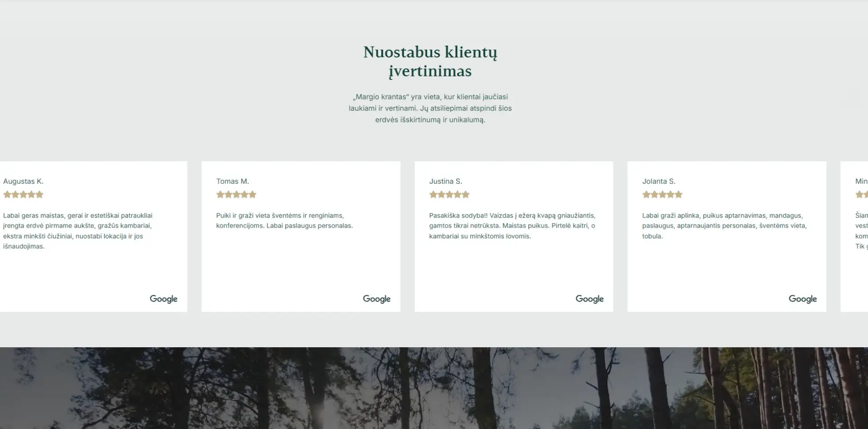Click the Tomas M. review text about šventėms
The width and height of the screenshot is (868, 429).
pos(284,221)
